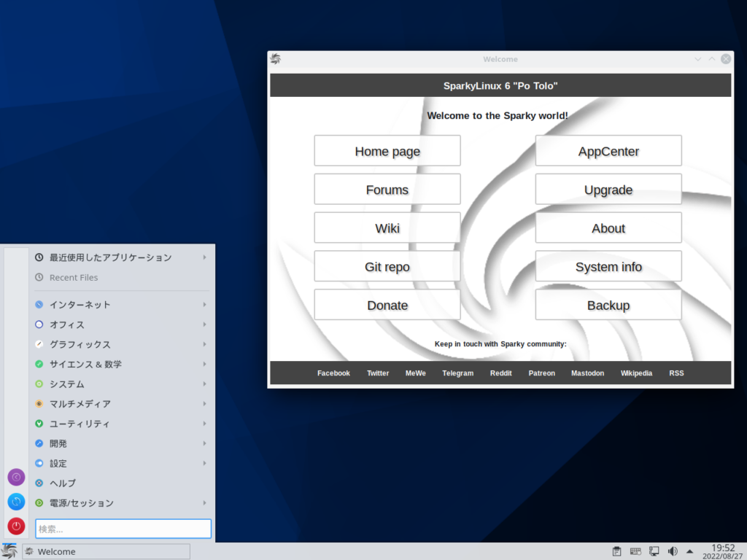This screenshot has height=560, width=747.
Task: Mute audio via the speaker tray icon
Action: tap(672, 551)
